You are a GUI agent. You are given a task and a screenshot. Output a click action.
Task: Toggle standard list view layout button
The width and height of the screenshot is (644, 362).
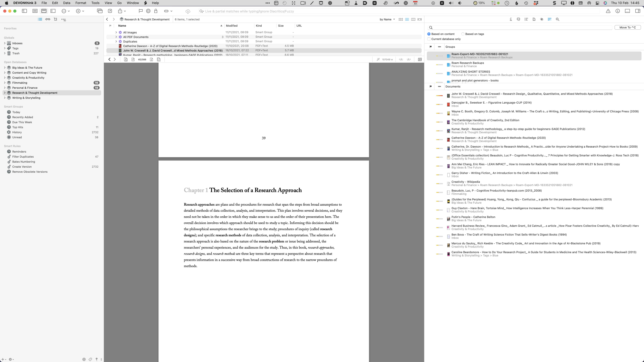point(35,11)
